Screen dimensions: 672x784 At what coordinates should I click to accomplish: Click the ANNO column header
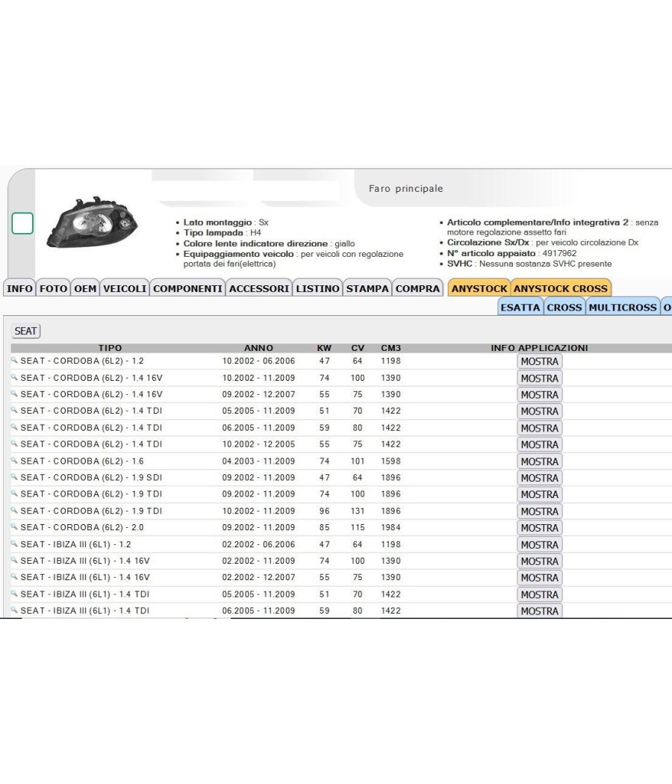(x=258, y=348)
